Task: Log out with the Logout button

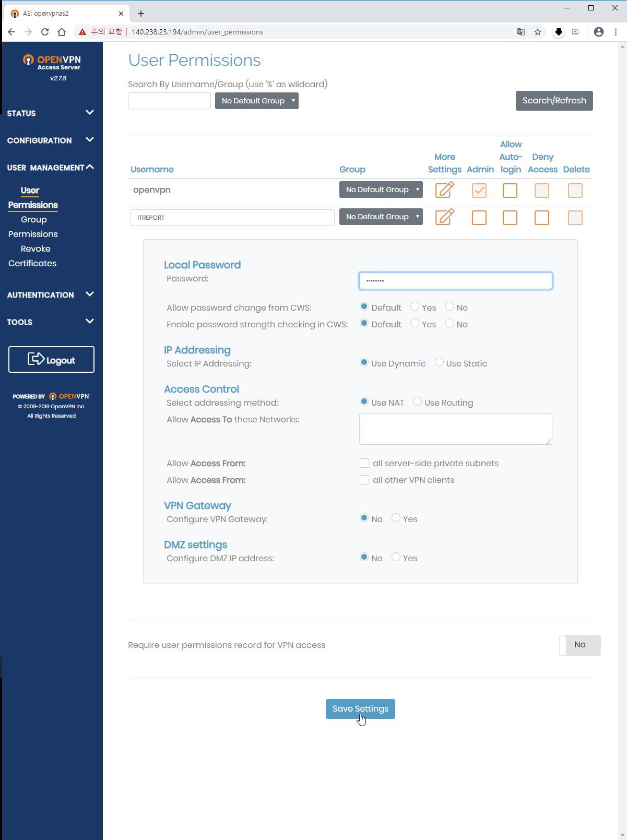Action: [x=51, y=359]
